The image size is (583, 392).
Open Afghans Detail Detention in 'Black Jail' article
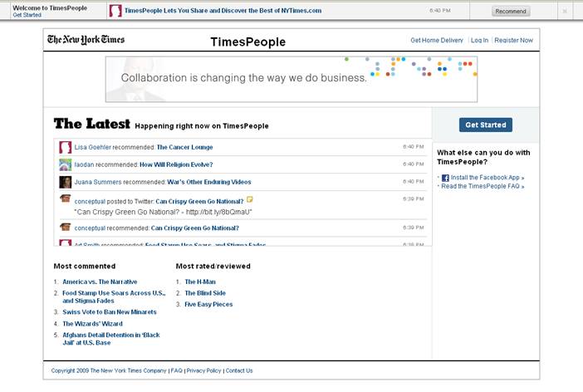click(x=110, y=339)
